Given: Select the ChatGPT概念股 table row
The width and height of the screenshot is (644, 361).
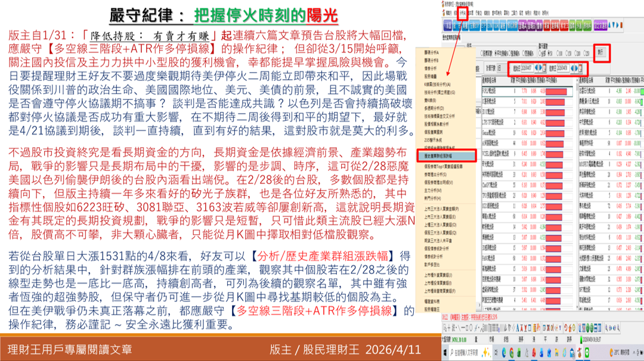Looking at the screenshot, I should 527,185.
